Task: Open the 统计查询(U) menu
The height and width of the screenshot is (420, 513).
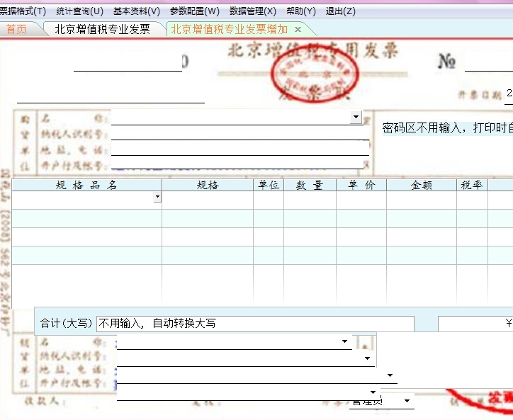Action: pos(79,11)
